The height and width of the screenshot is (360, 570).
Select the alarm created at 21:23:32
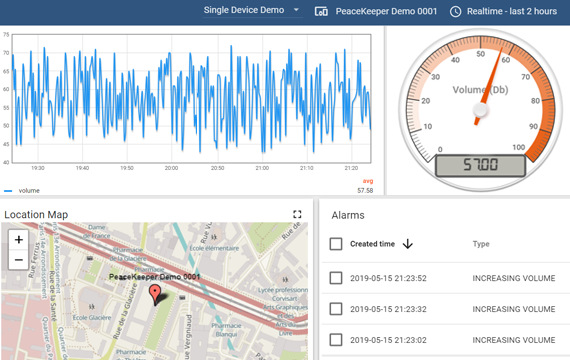pyautogui.click(x=336, y=309)
